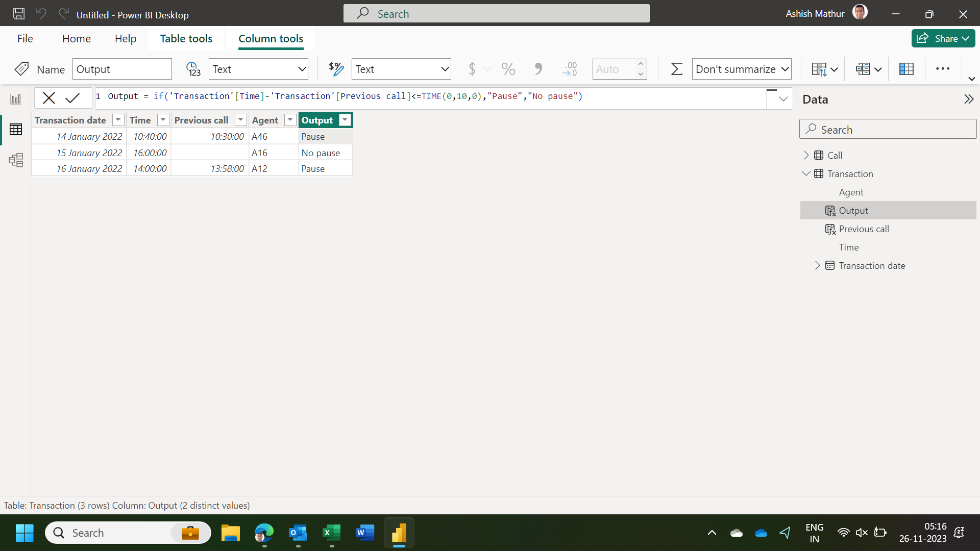The image size is (980, 551).
Task: Click the column Name input field
Action: 122,69
